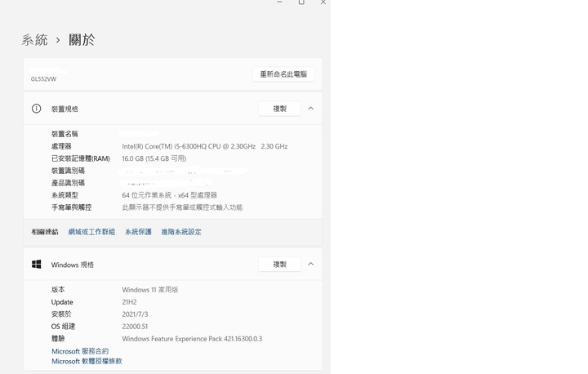588x374 pixels.
Task: Open 進階系統設定 link
Action: point(181,232)
